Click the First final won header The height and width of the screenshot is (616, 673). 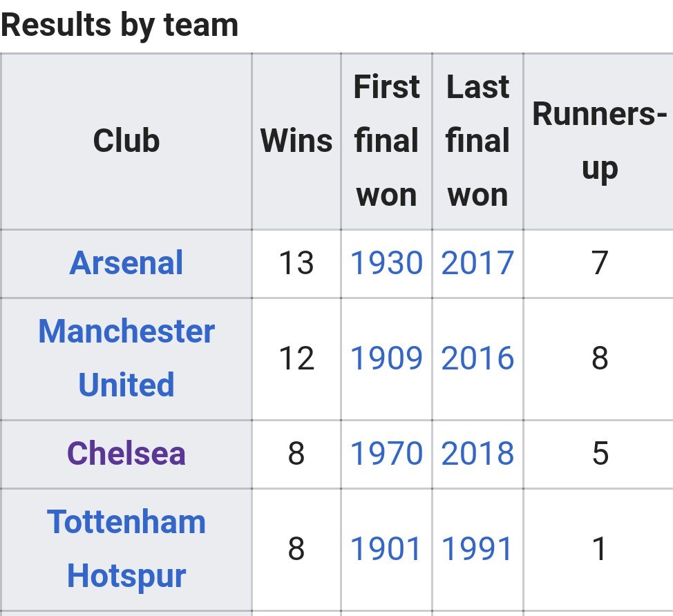tap(386, 141)
